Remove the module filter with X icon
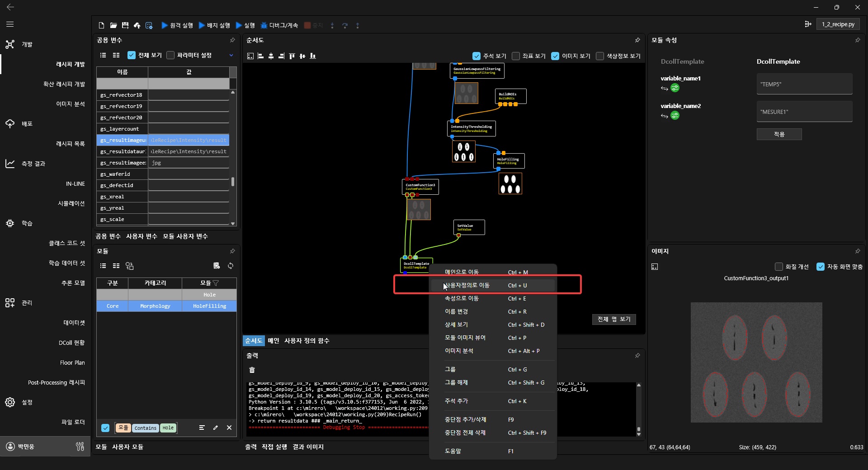 click(229, 428)
